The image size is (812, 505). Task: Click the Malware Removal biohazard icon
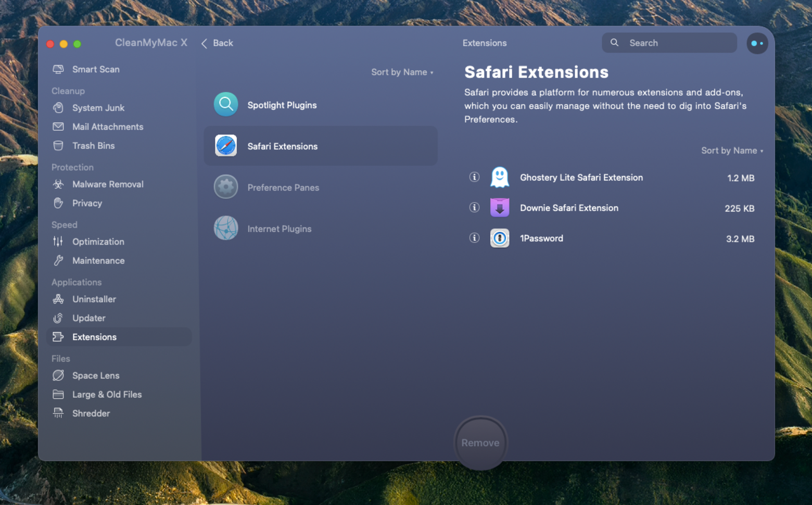click(x=58, y=184)
